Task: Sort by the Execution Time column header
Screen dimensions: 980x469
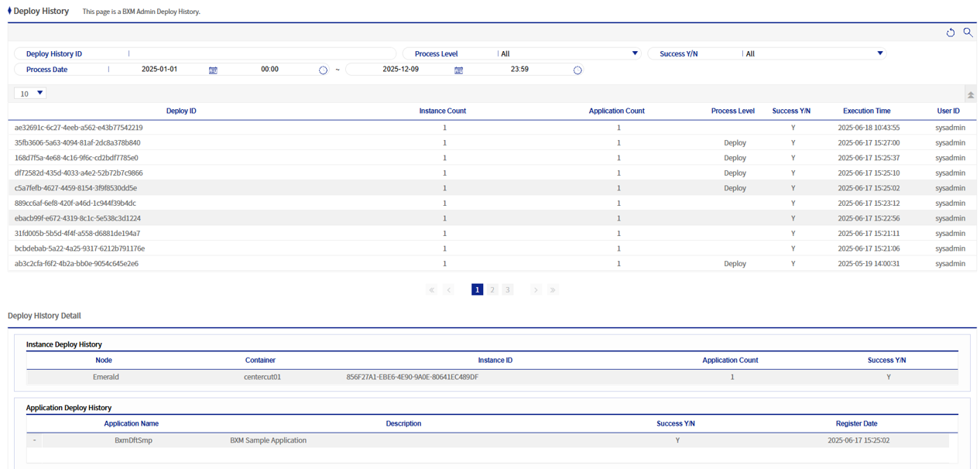Action: point(866,111)
